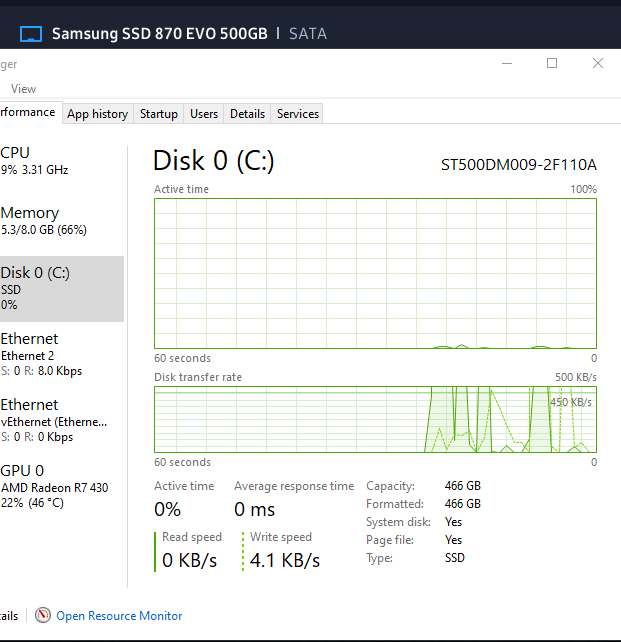Click the 450 KB/s graph label
Image resolution: width=621 pixels, height=642 pixels.
[571, 402]
